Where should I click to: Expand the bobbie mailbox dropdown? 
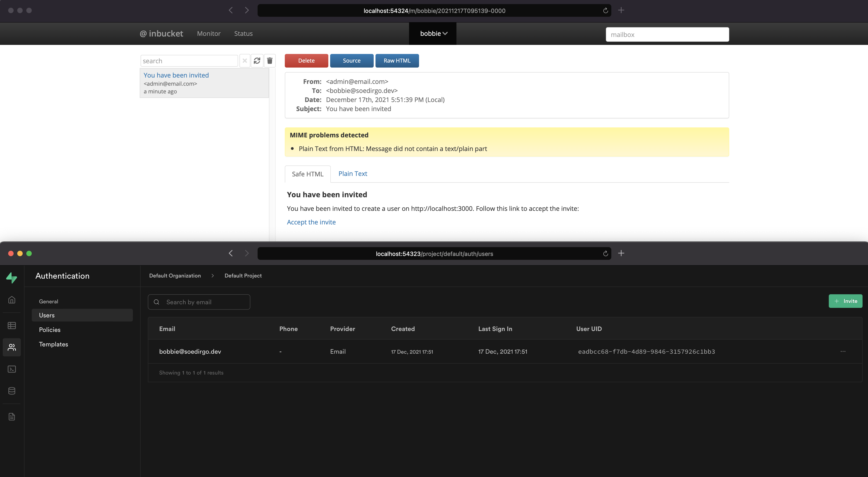(x=433, y=33)
